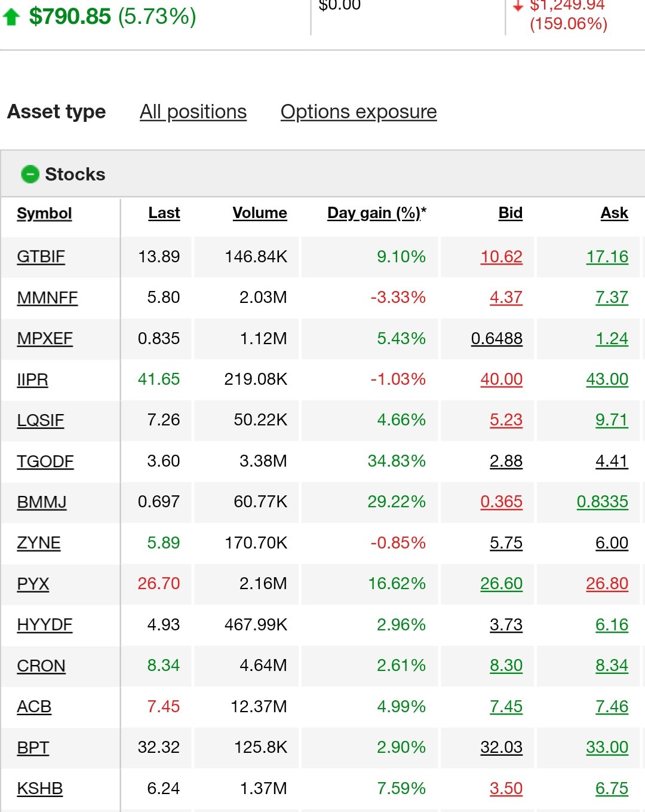Sort table by Ask column
The width and height of the screenshot is (645, 812).
[x=615, y=213]
